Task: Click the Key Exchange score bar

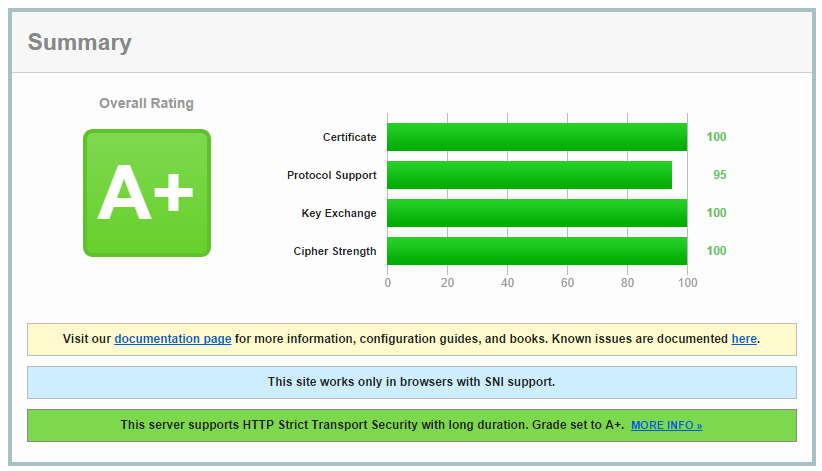Action: point(536,213)
